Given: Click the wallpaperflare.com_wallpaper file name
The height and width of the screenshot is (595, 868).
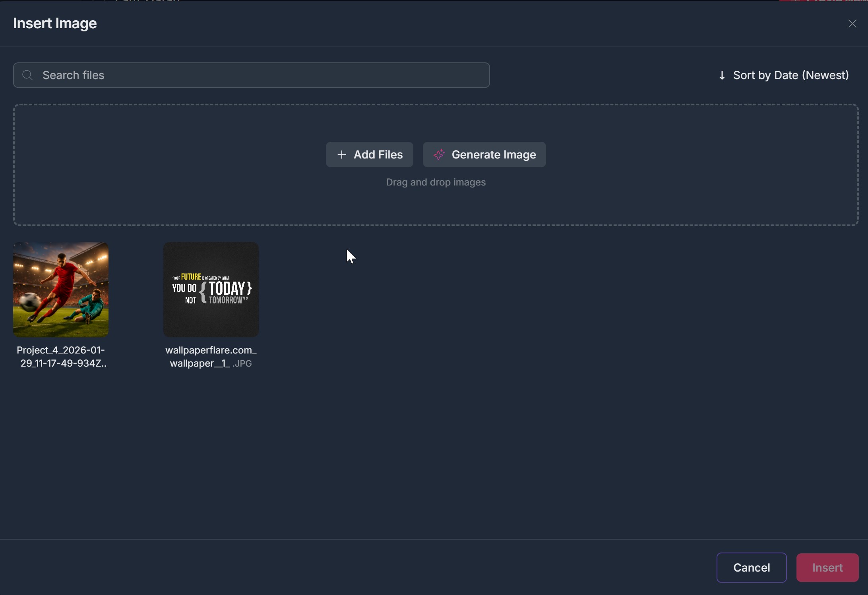Looking at the screenshot, I should tap(211, 350).
